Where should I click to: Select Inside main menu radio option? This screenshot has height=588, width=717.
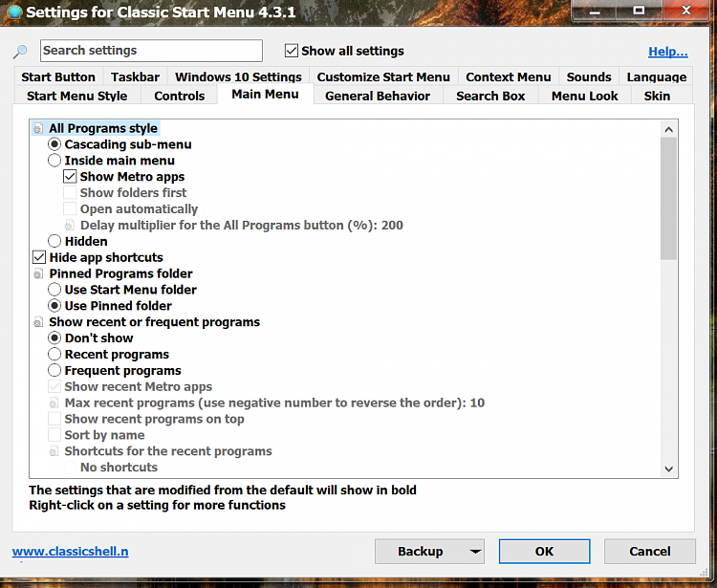pyautogui.click(x=54, y=161)
